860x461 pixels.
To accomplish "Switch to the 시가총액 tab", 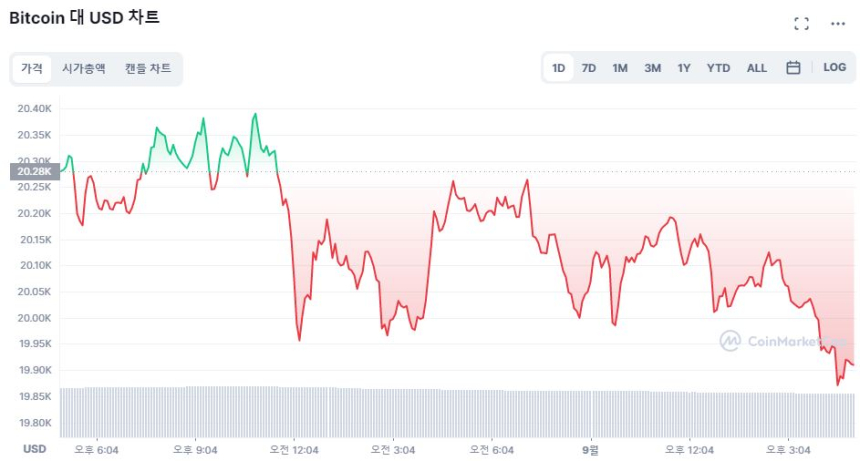I will [83, 68].
